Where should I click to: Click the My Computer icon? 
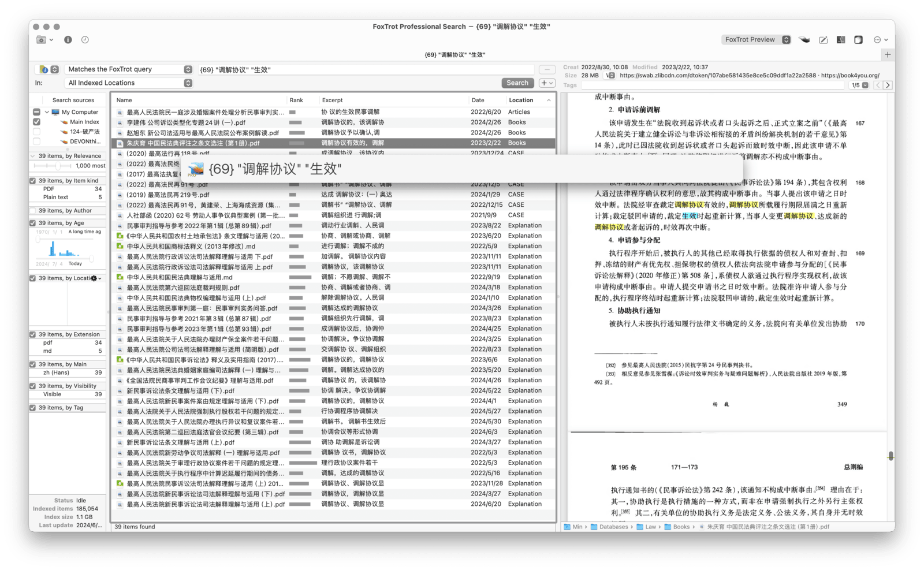55,112
